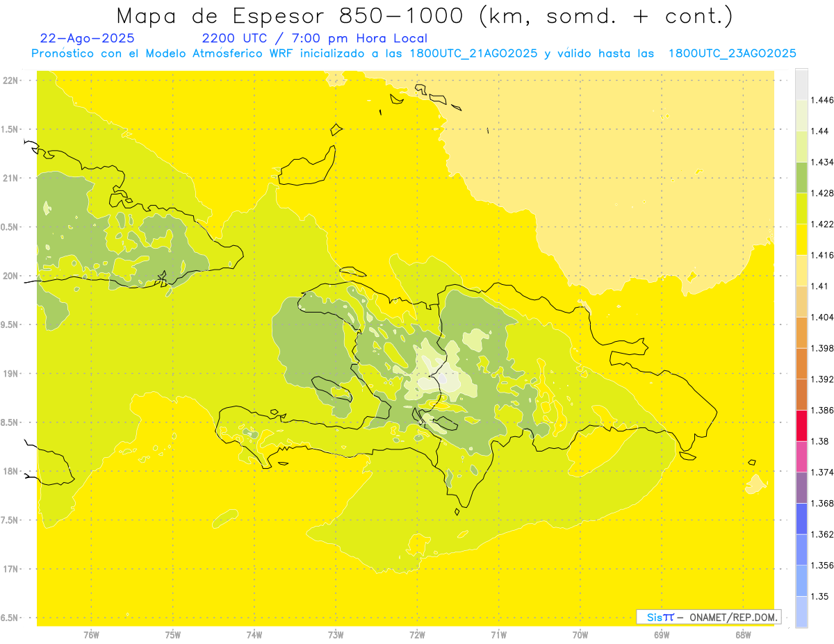This screenshot has height=644, width=834.
Task: Click the legend value "1.356"
Action: coord(823,565)
